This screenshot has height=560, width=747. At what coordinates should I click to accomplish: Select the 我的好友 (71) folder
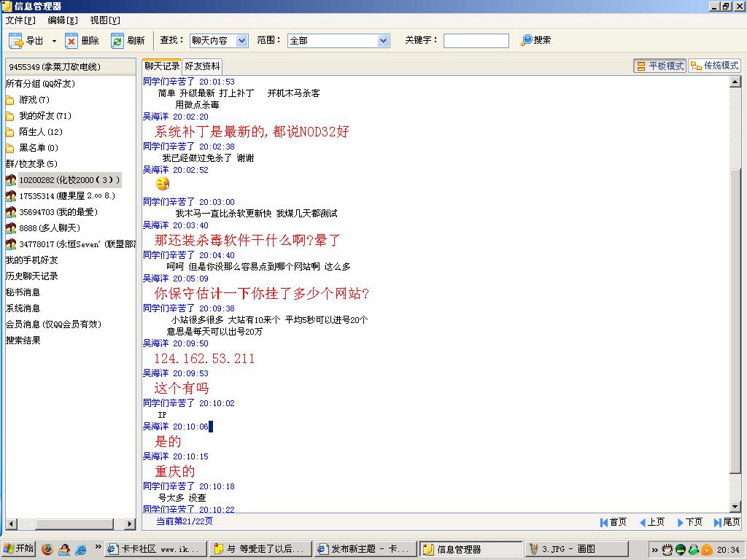44,116
